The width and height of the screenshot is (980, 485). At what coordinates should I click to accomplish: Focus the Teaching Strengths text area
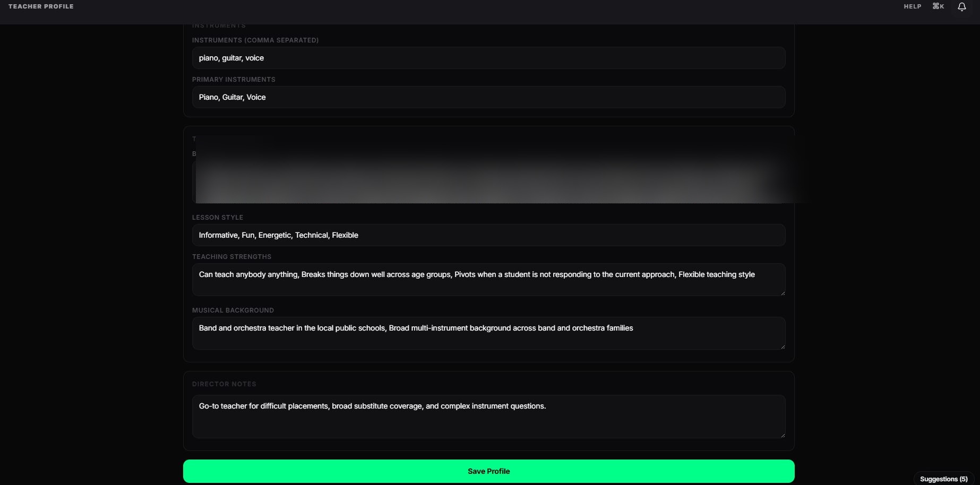click(488, 280)
